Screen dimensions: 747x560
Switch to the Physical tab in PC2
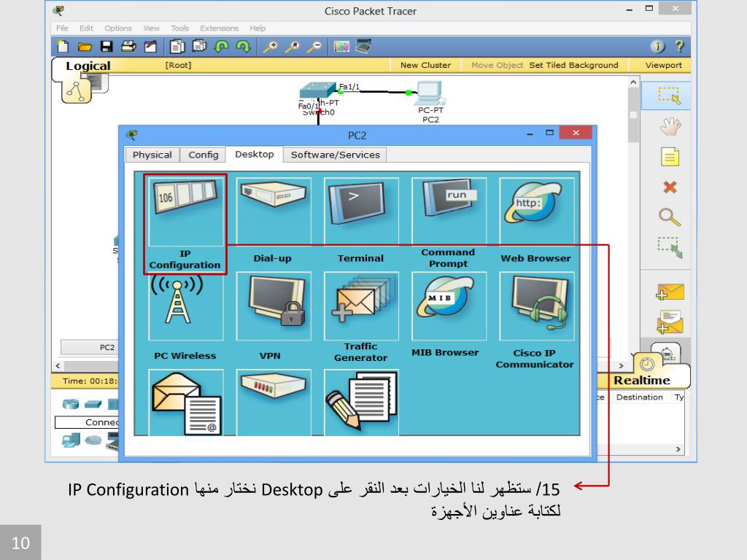coord(152,155)
